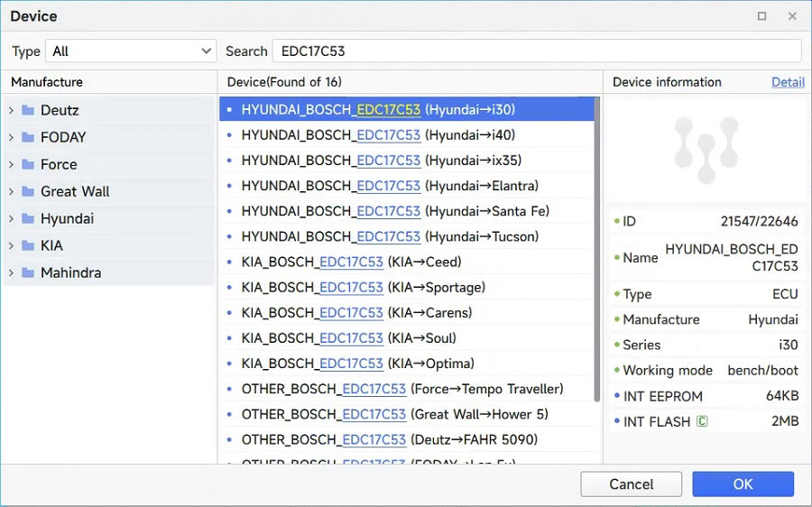Click the Mahindra folder icon
Viewport: 812px width, 507px height.
click(28, 272)
